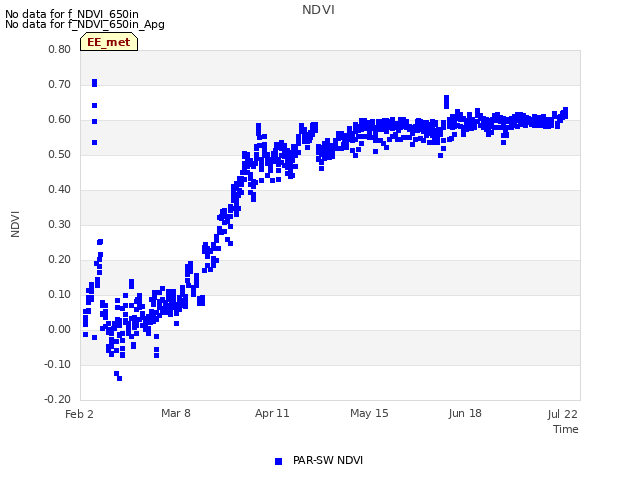Click the 0.30 y-axis value

click(60, 224)
